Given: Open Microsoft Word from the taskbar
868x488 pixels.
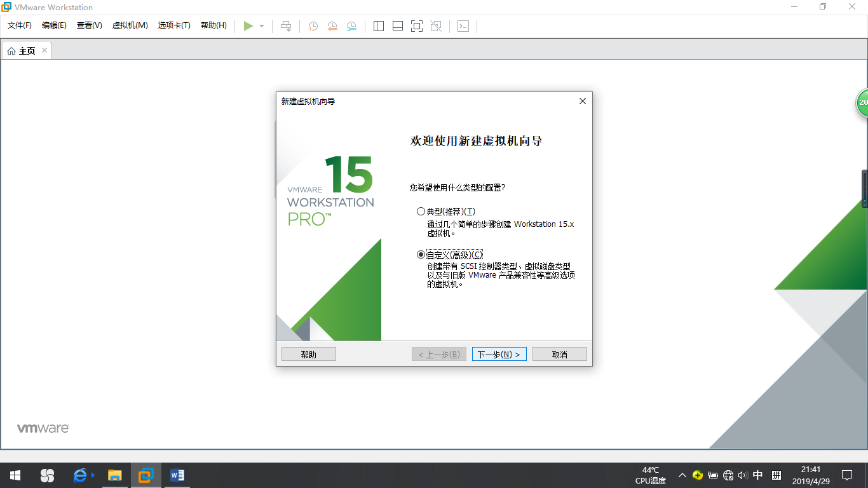Looking at the screenshot, I should coord(177,475).
